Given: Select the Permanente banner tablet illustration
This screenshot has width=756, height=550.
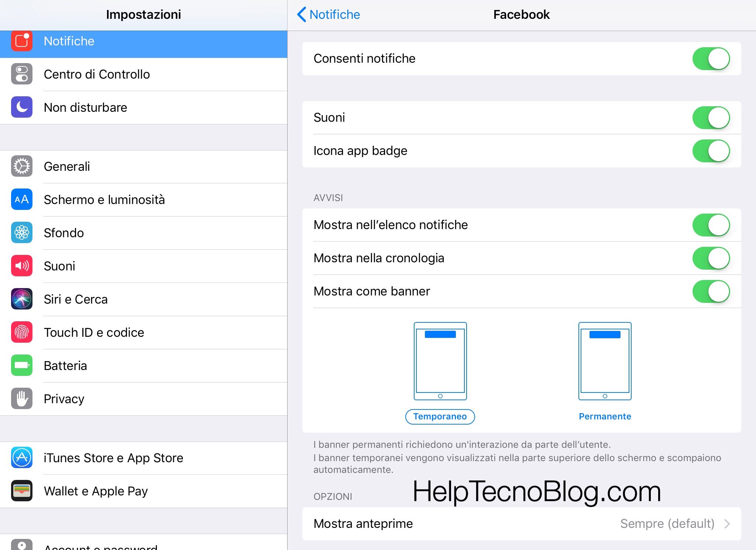Looking at the screenshot, I should tap(605, 361).
